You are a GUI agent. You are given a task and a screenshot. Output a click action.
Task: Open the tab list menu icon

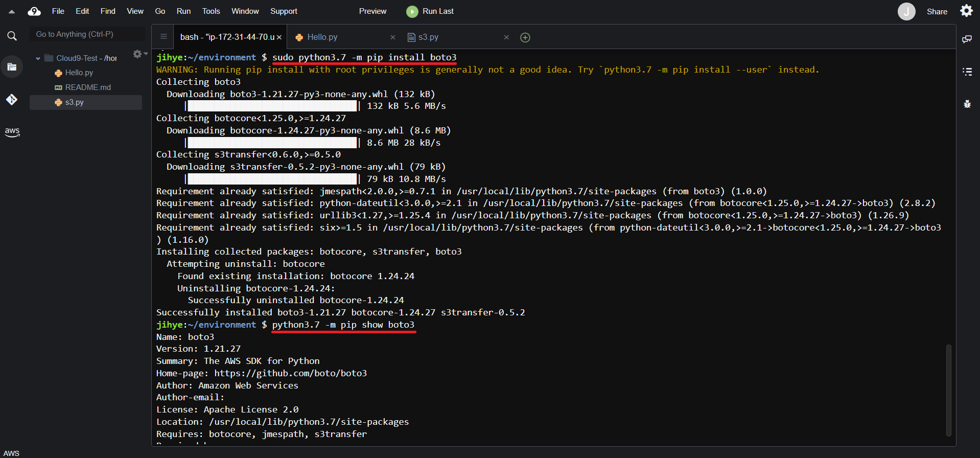click(164, 36)
